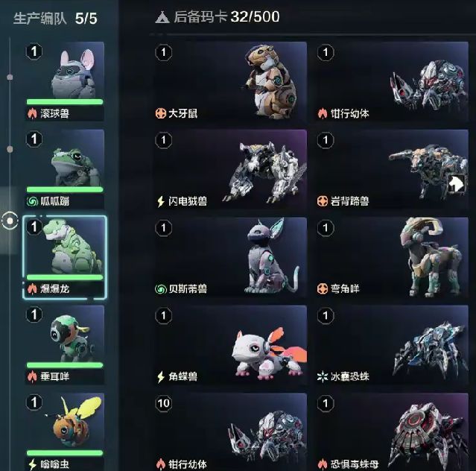This screenshot has height=471, width=476.
Task: Click the 后备玛卡 32/500 header
Action: tap(218, 17)
